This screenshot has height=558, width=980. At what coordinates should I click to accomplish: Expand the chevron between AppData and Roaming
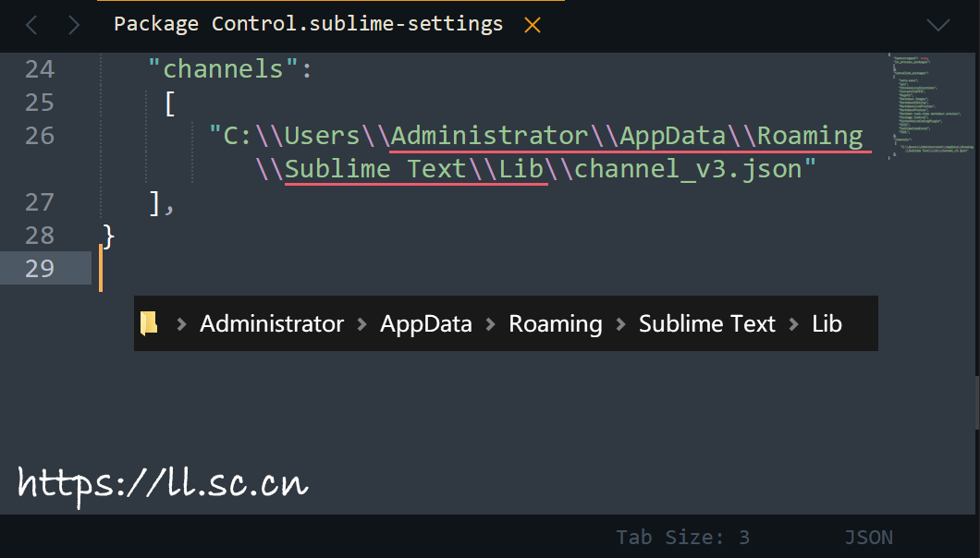(490, 324)
